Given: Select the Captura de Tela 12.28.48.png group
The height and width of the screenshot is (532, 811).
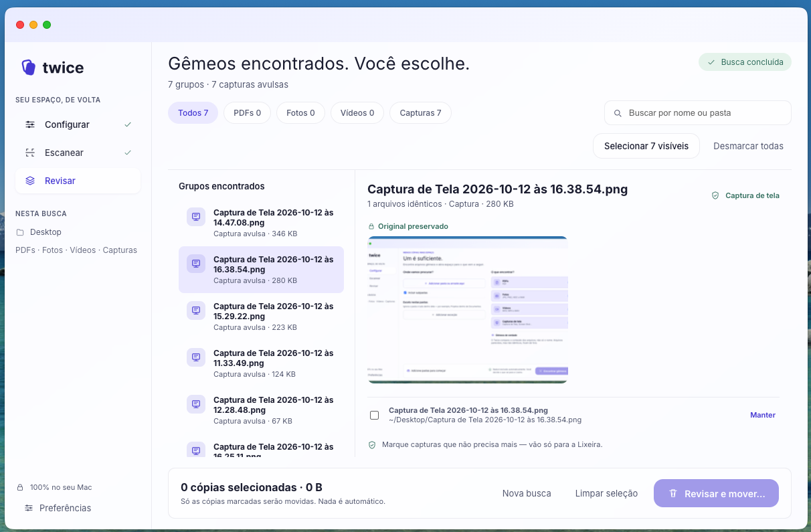Looking at the screenshot, I should [261, 410].
